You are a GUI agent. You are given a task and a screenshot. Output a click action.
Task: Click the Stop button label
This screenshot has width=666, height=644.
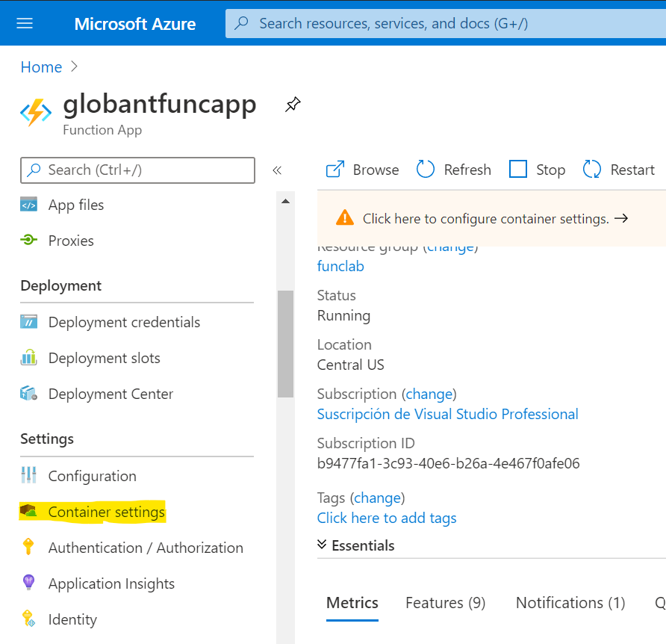pos(550,170)
